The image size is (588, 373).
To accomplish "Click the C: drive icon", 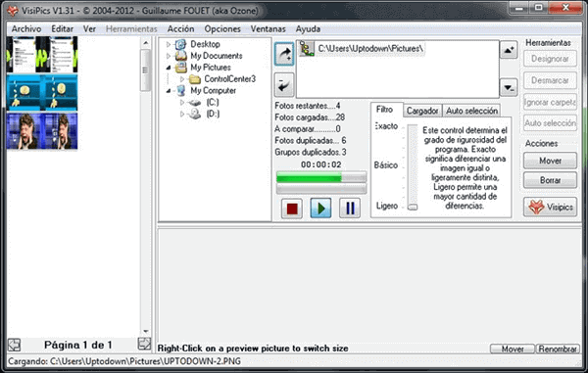I will point(195,102).
